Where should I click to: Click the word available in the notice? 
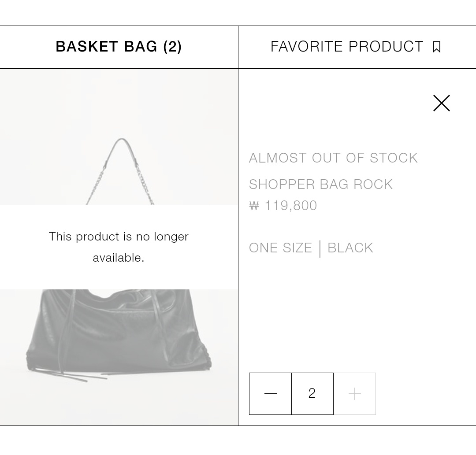pos(119,258)
